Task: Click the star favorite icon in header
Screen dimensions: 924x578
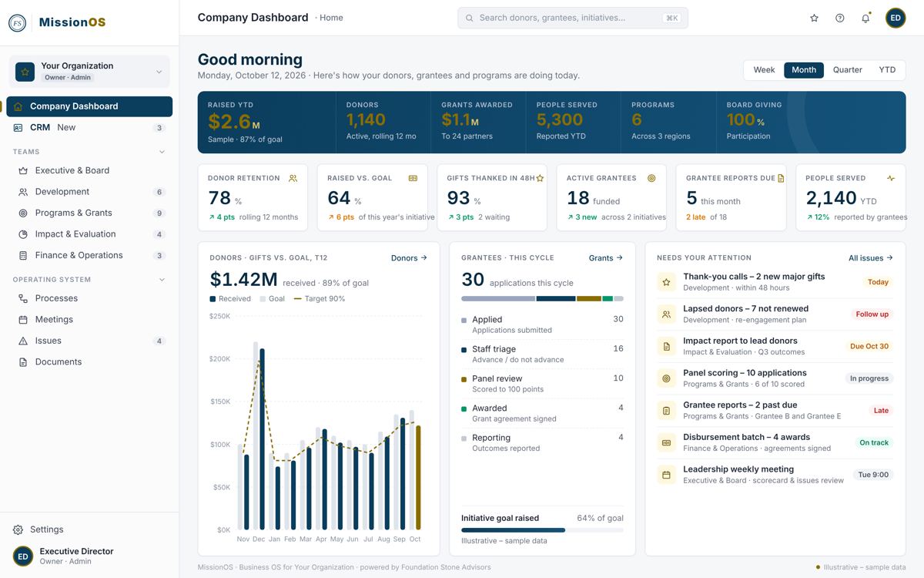Action: click(814, 18)
